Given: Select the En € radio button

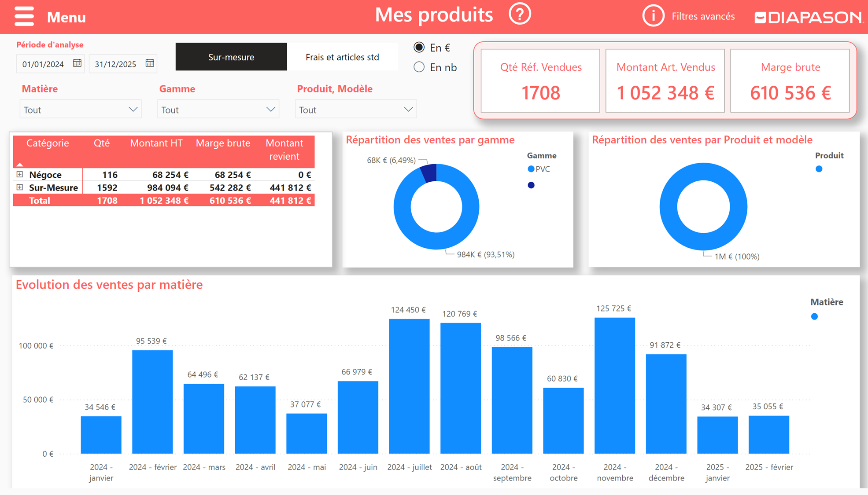Looking at the screenshot, I should [x=419, y=48].
